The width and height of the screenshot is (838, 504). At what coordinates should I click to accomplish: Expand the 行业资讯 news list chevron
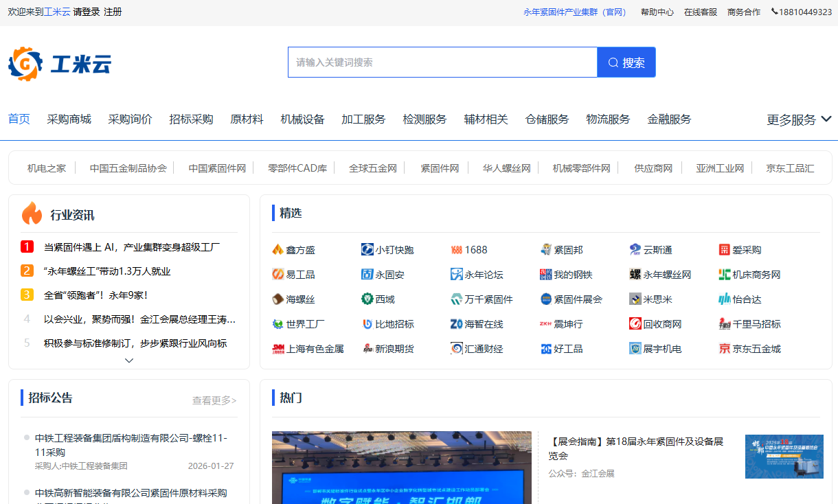[x=129, y=360]
